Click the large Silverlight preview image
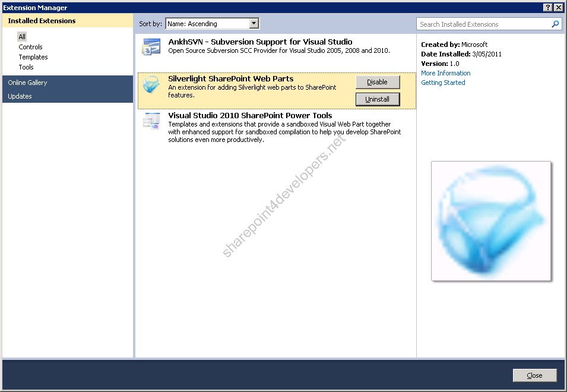Viewport: 567px width, 392px height. tap(491, 221)
